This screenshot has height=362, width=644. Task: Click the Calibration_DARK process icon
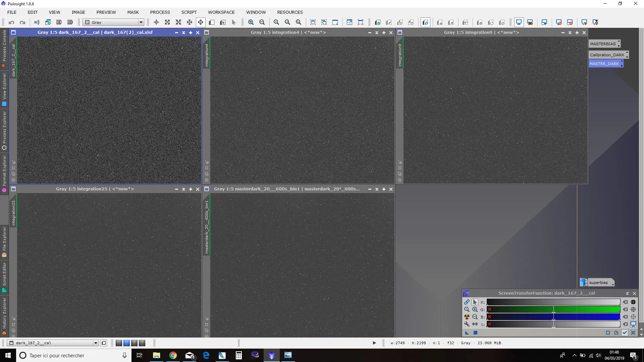tap(608, 55)
